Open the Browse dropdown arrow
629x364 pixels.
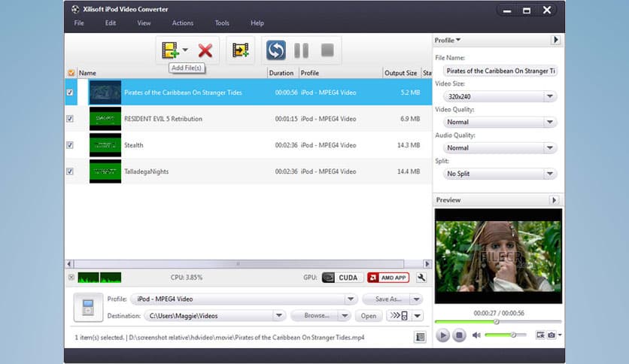pos(345,316)
